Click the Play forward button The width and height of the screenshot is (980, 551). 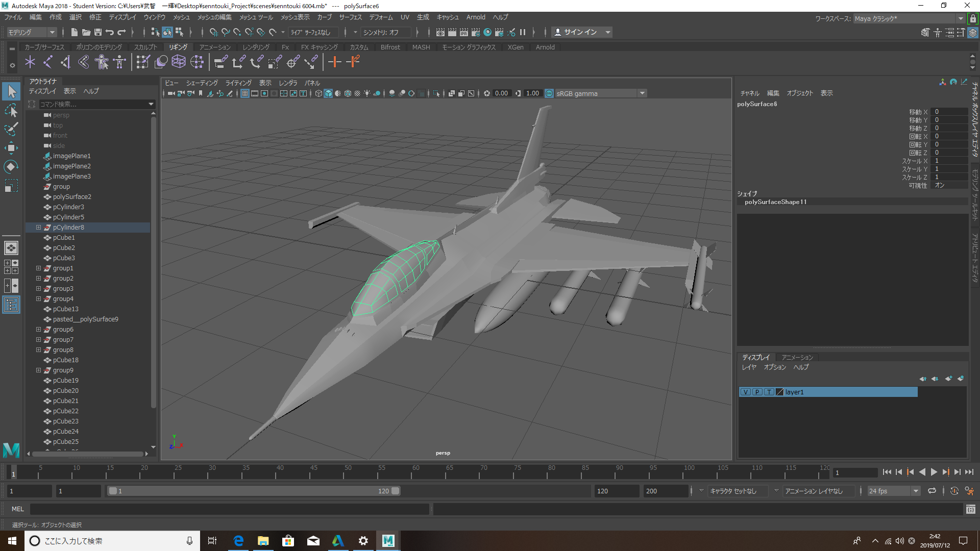click(934, 472)
